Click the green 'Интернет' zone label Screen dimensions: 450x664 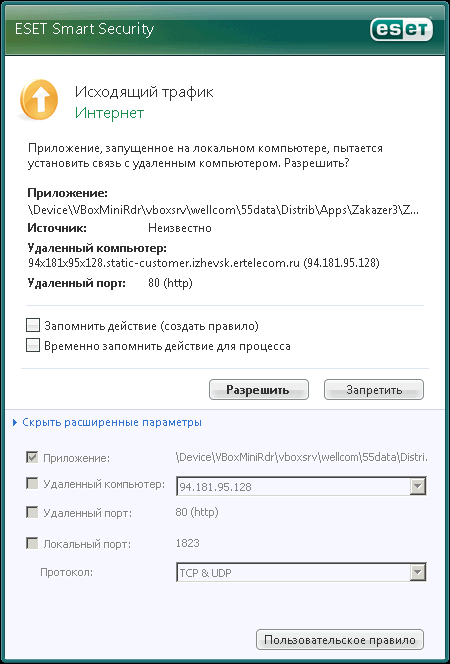[x=109, y=113]
